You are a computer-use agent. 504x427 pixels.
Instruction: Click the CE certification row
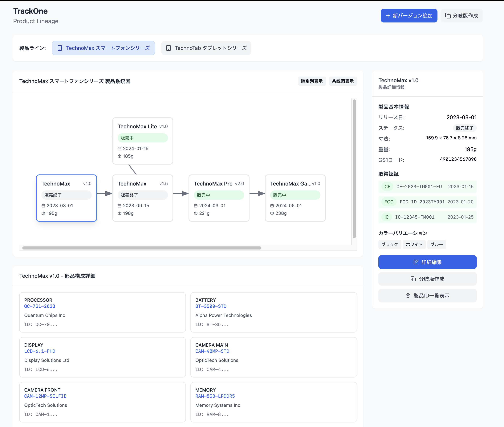point(427,187)
